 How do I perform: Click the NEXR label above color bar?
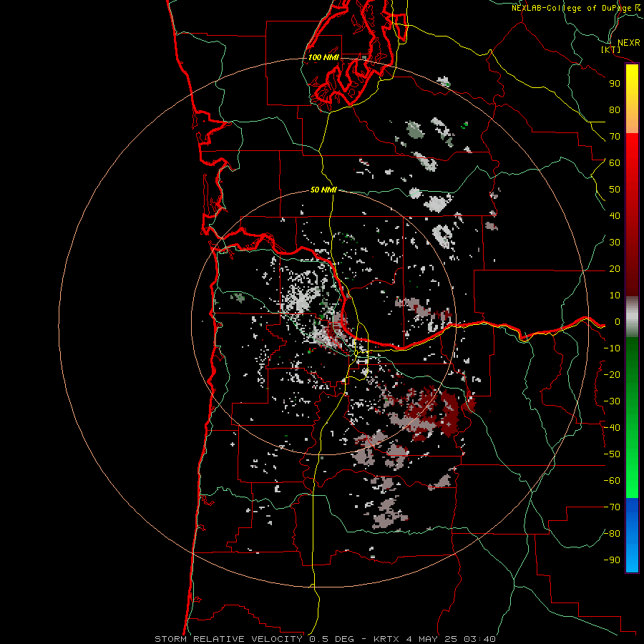[629, 43]
